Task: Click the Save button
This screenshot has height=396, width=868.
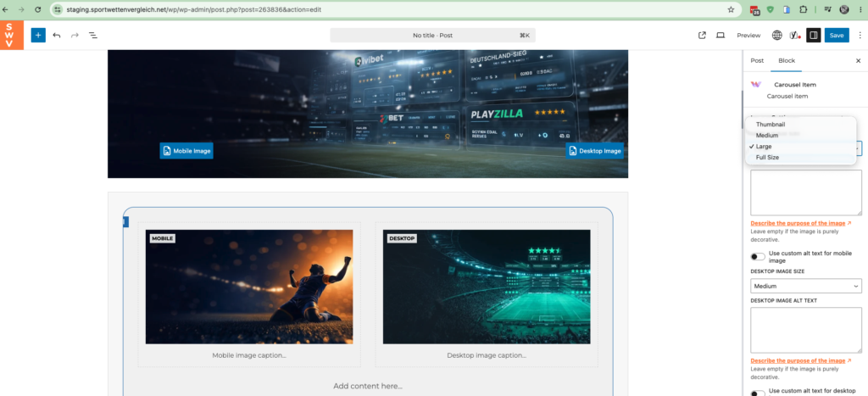Action: [837, 36]
